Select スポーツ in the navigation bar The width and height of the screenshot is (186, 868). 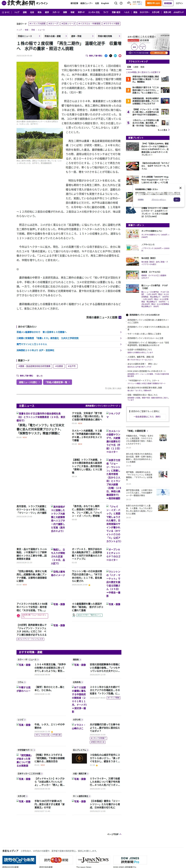click(x=56, y=12)
